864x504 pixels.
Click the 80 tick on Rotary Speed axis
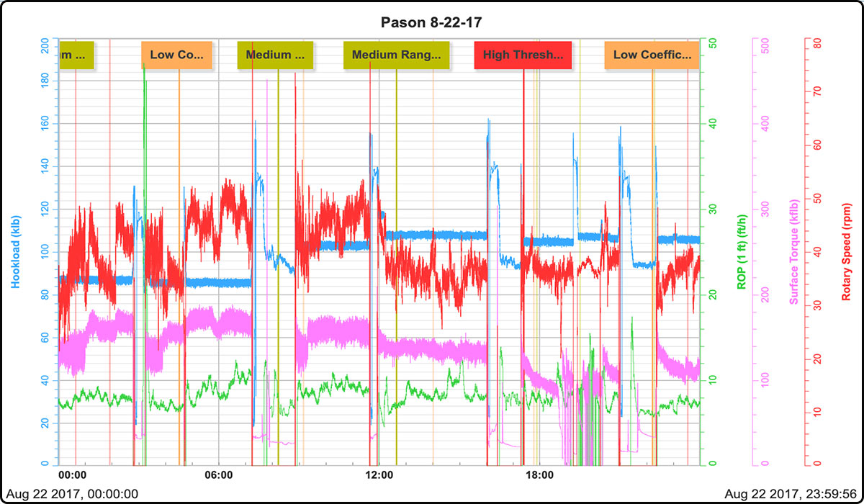pyautogui.click(x=817, y=42)
